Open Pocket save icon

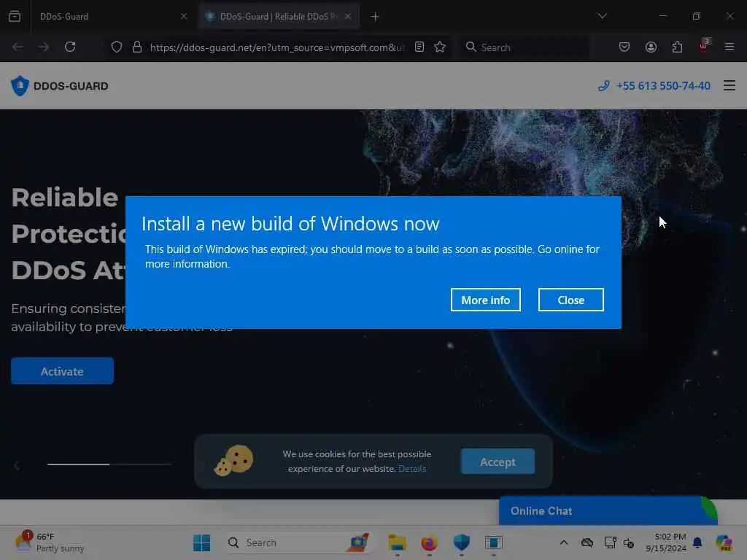tap(624, 47)
